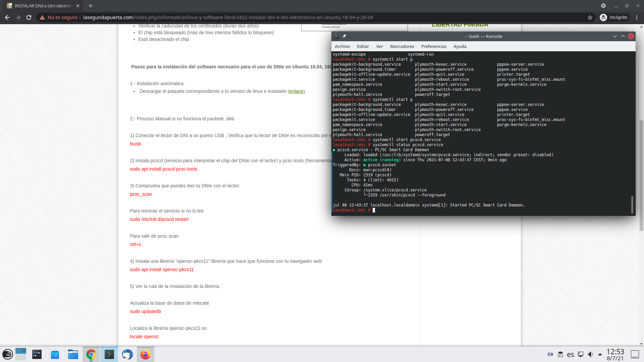644x362 pixels.
Task: Open openSUSE application launcher menu
Action: coord(8,354)
